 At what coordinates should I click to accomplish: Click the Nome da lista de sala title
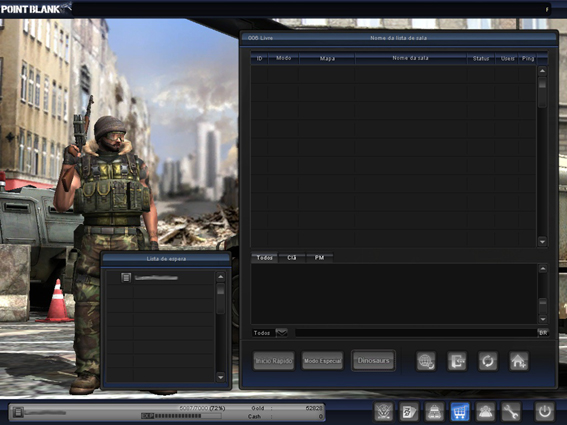coord(398,38)
